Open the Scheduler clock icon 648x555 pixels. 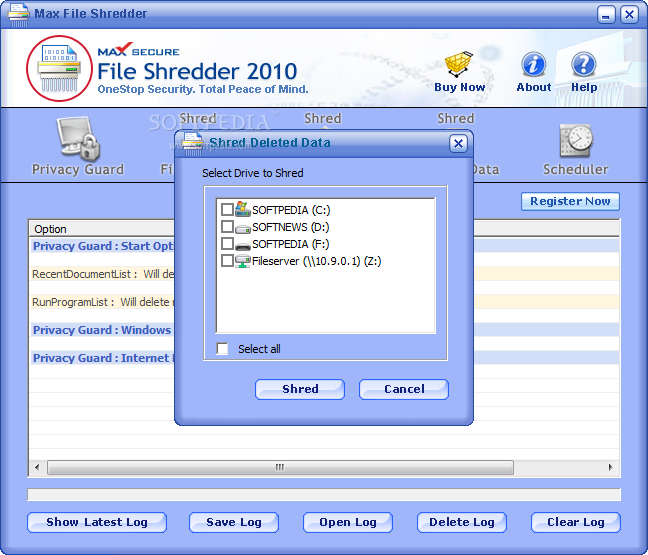click(576, 141)
